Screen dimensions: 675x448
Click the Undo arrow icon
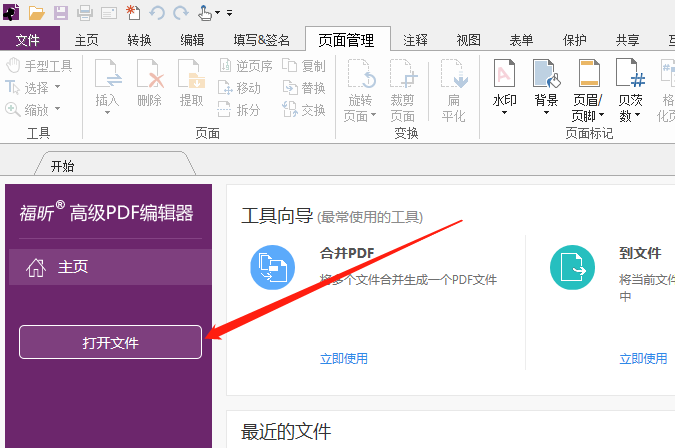click(157, 13)
